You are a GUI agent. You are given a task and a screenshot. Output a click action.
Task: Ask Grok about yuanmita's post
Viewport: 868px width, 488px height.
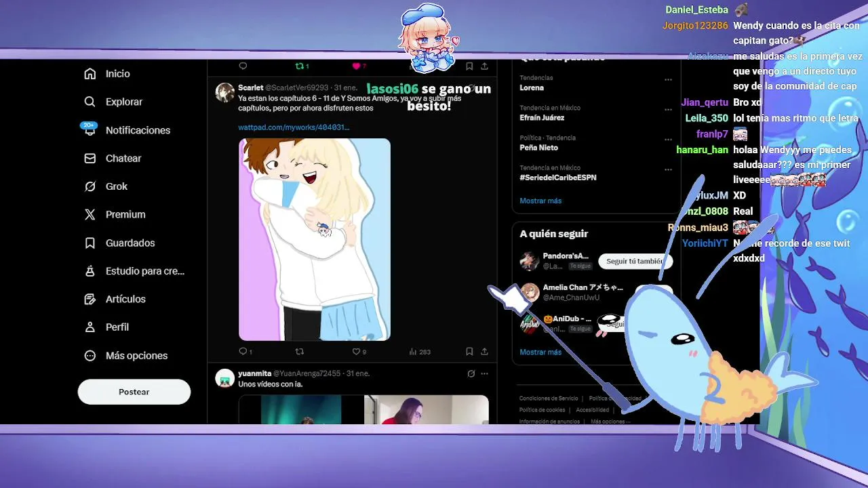click(471, 373)
